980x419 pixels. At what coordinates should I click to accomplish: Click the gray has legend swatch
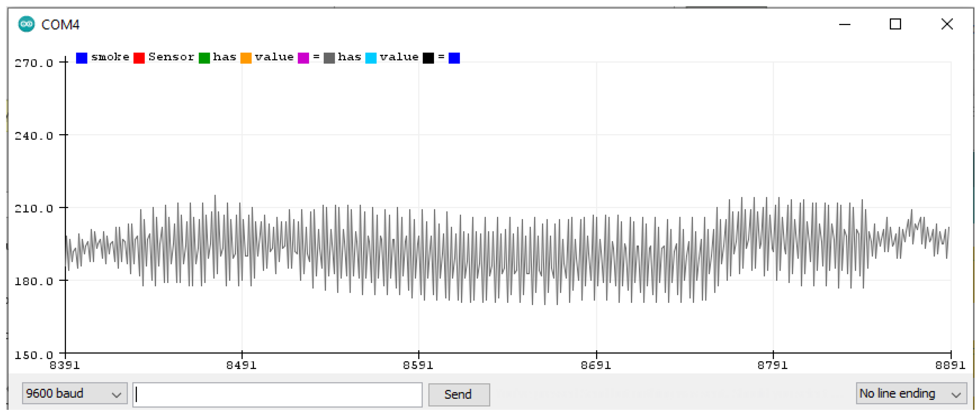point(329,58)
